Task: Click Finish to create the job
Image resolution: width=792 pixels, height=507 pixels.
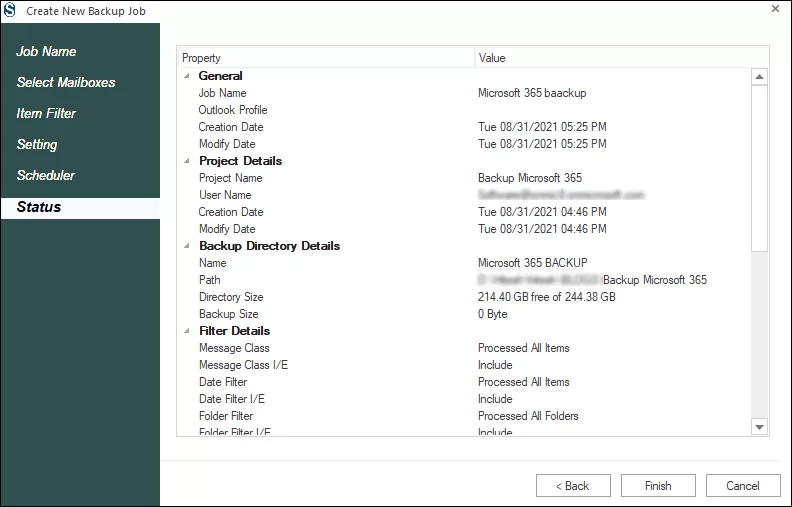Action: [x=658, y=486]
